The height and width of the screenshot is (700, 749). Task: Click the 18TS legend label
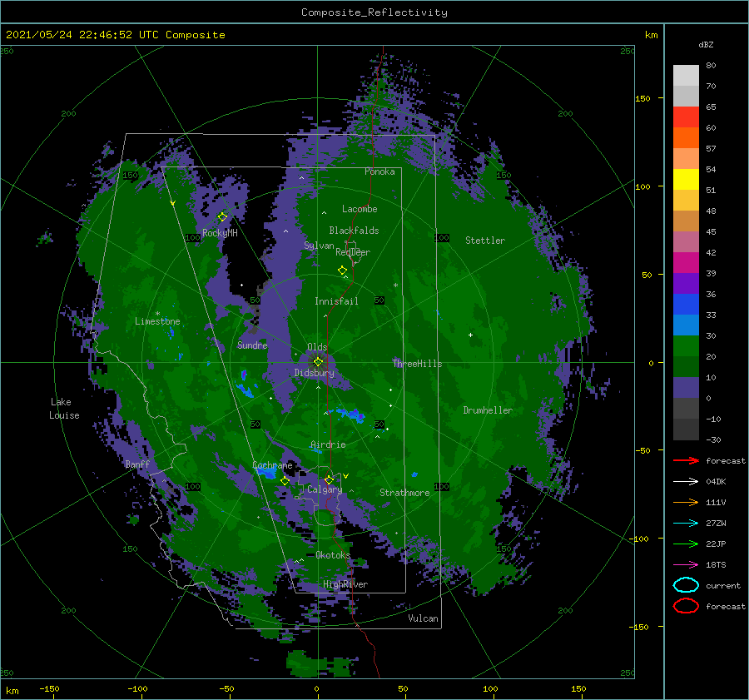[716, 565]
